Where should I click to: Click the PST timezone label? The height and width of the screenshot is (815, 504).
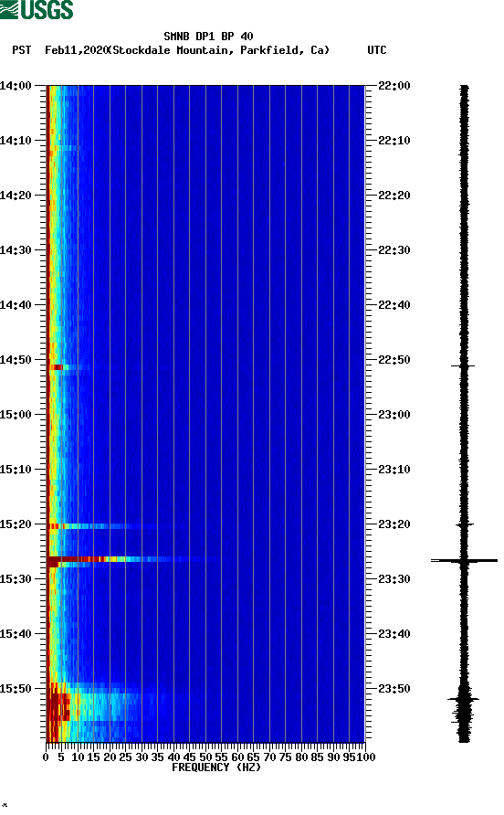click(21, 50)
